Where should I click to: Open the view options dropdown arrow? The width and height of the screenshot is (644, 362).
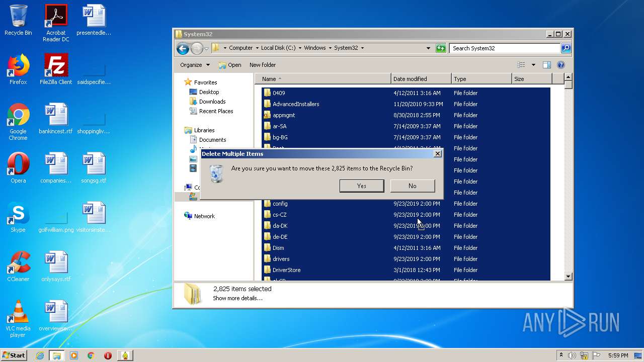pyautogui.click(x=533, y=65)
